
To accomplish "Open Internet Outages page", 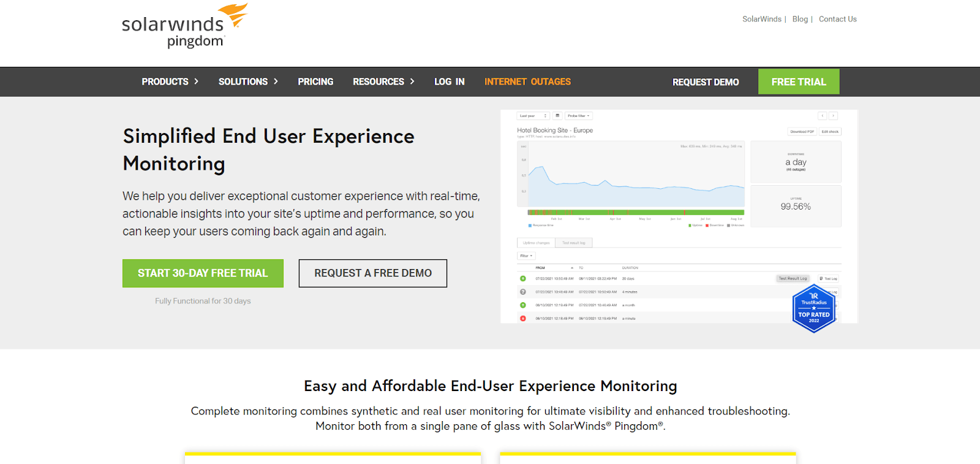I will pos(527,82).
